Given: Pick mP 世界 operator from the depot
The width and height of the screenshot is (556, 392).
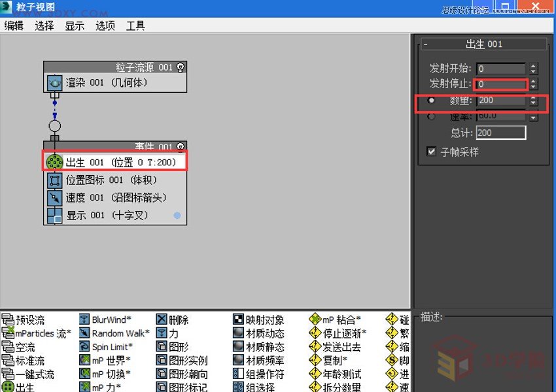Looking at the screenshot, I should pos(105,361).
